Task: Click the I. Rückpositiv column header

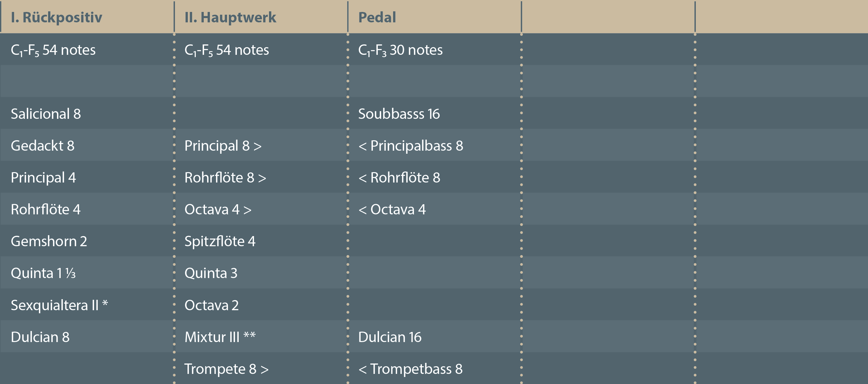Action: (x=56, y=17)
